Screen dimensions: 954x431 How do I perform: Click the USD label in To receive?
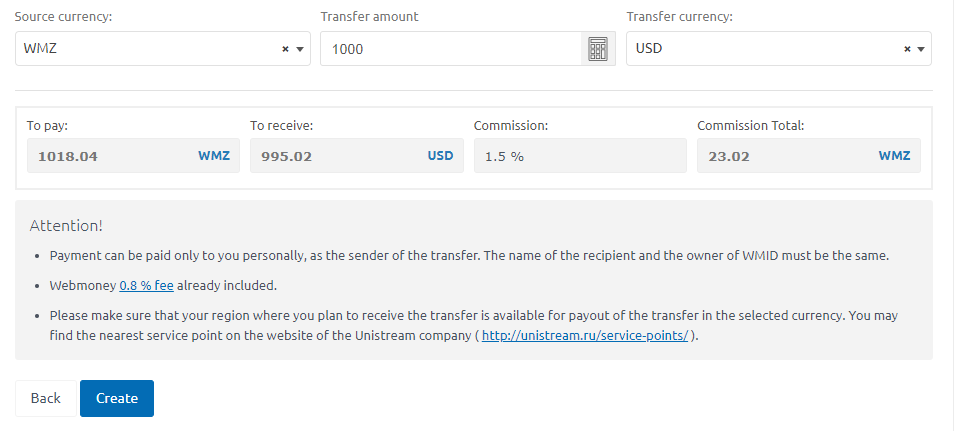pos(440,156)
